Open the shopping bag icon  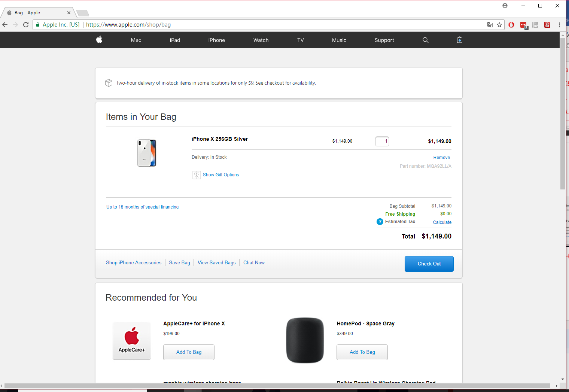tap(460, 40)
